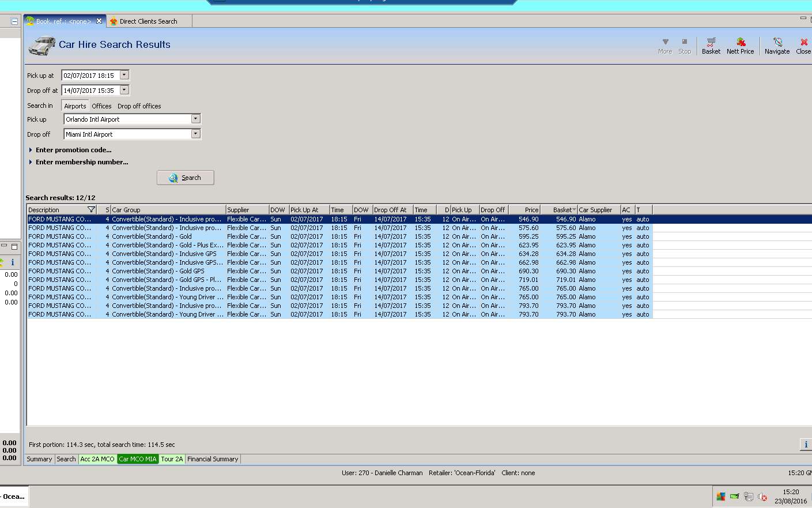Select the Book. ref. none tab
The image size is (812, 508).
click(63, 21)
